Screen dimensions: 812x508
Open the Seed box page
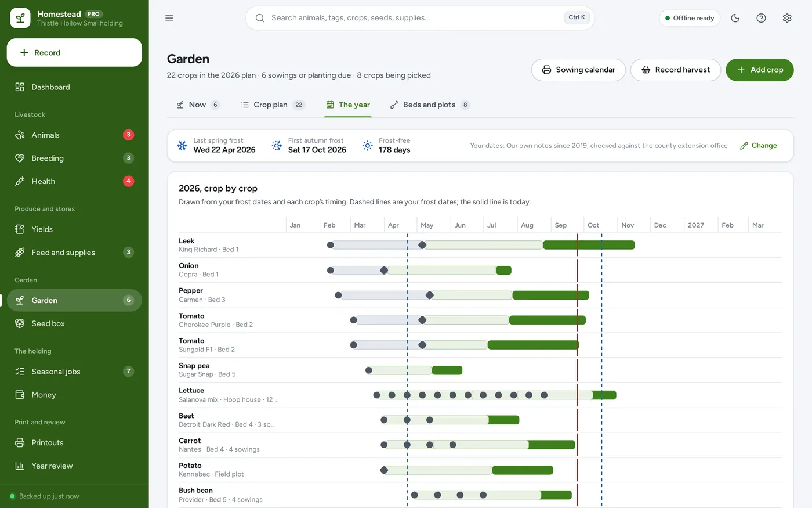[74, 323]
